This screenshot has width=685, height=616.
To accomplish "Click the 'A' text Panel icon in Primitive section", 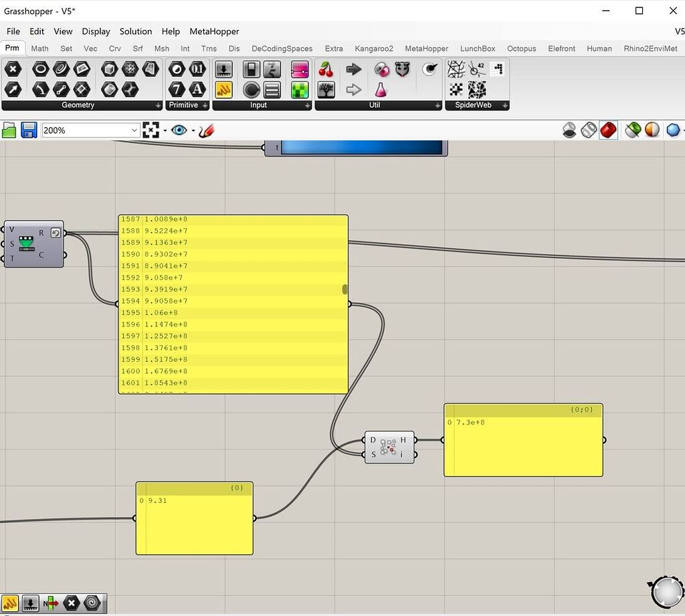I will click(197, 90).
